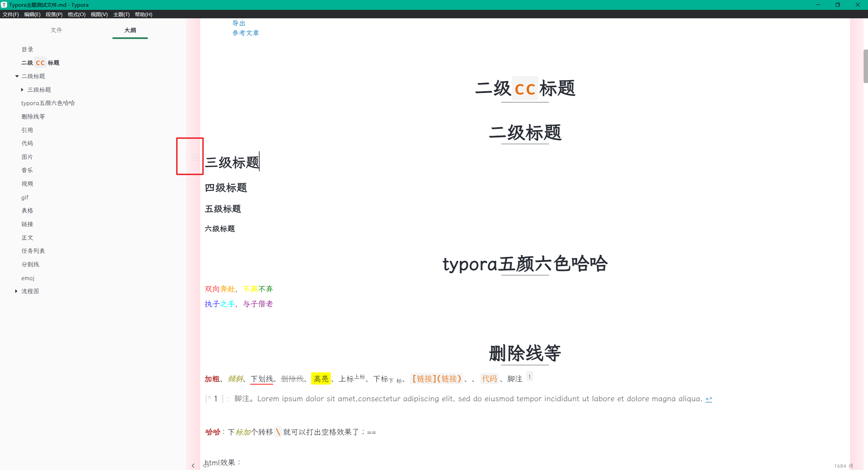868x470 pixels.
Task: Open the 段落(P) menu
Action: pyautogui.click(x=54, y=14)
